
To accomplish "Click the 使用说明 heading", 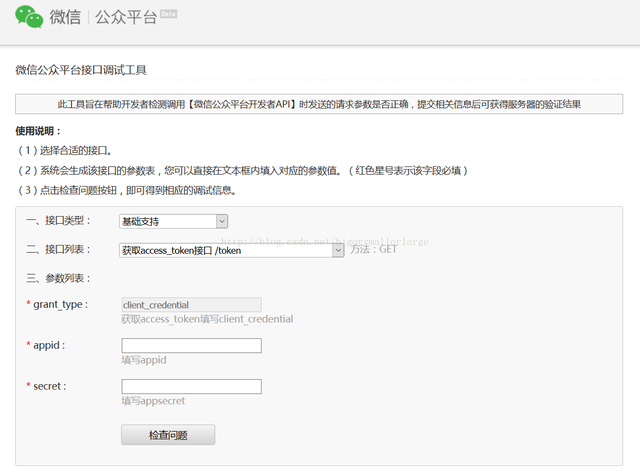I will tap(38, 131).
